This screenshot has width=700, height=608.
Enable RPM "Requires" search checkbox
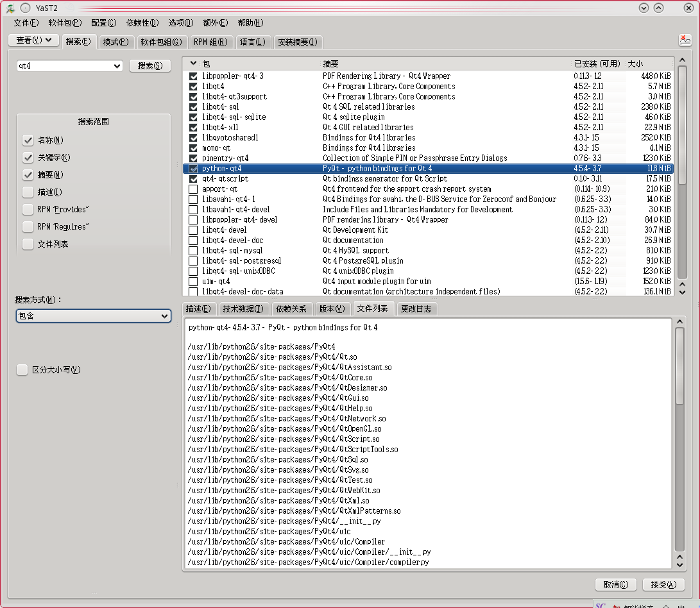[x=28, y=227]
